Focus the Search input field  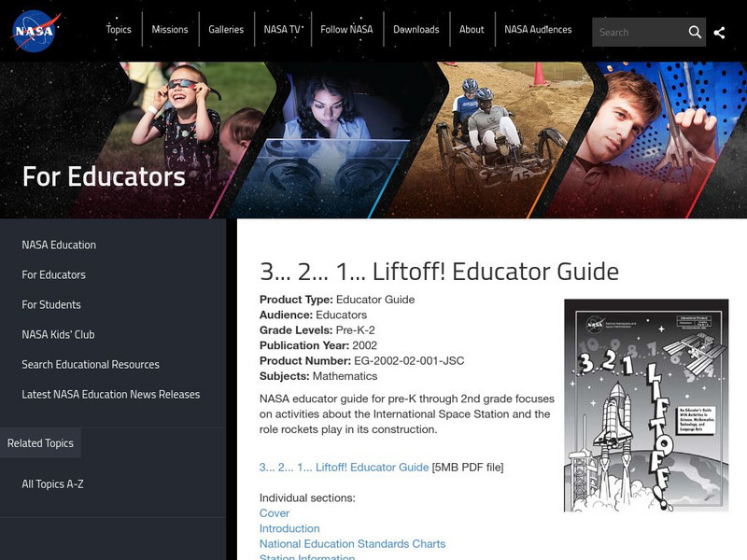click(639, 32)
